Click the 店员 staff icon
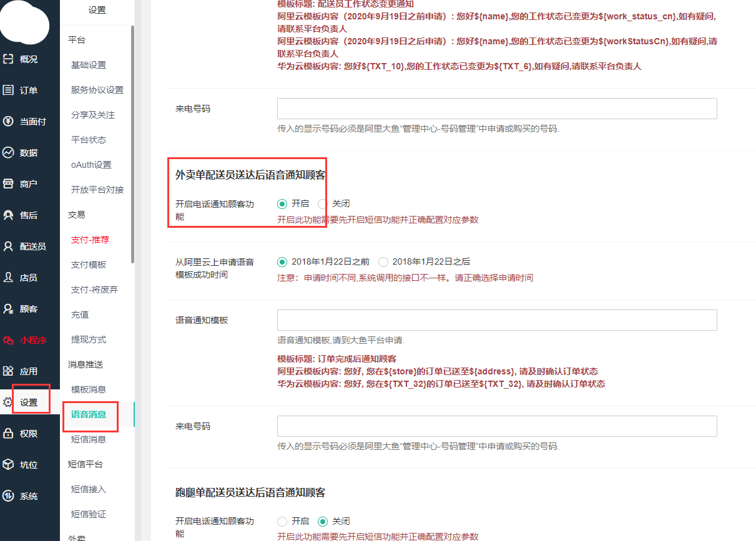Viewport: 756px width, 541px height. click(x=8, y=278)
